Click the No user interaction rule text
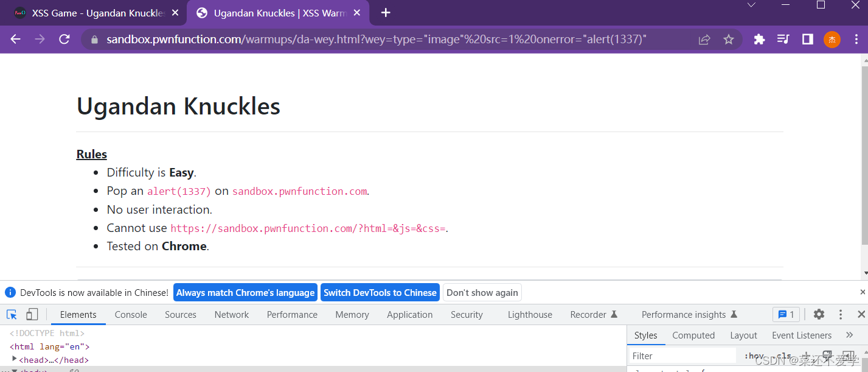The width and height of the screenshot is (868, 372). [x=159, y=209]
